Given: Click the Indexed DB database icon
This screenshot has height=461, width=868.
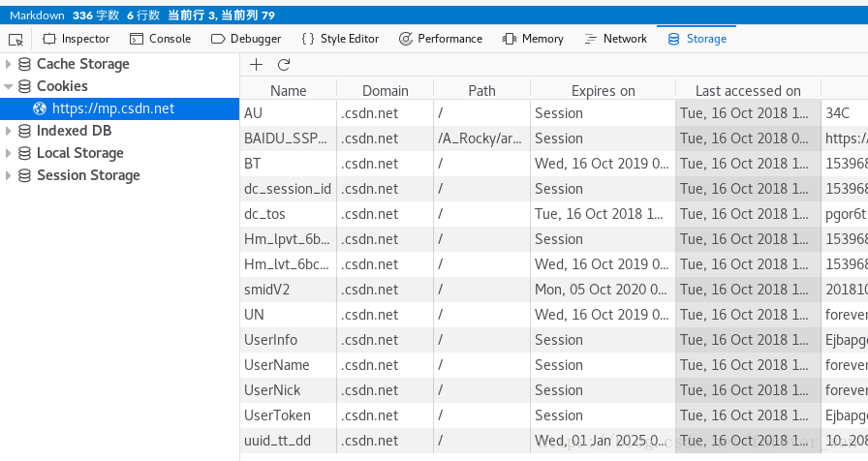Looking at the screenshot, I should pyautogui.click(x=24, y=131).
